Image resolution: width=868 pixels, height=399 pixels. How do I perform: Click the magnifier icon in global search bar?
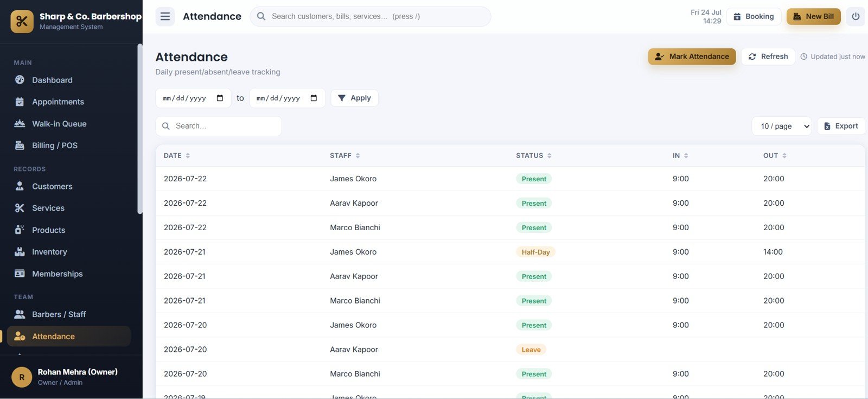pyautogui.click(x=261, y=16)
